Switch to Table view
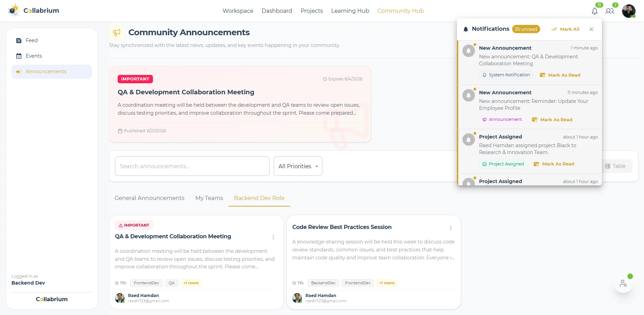 click(x=616, y=166)
